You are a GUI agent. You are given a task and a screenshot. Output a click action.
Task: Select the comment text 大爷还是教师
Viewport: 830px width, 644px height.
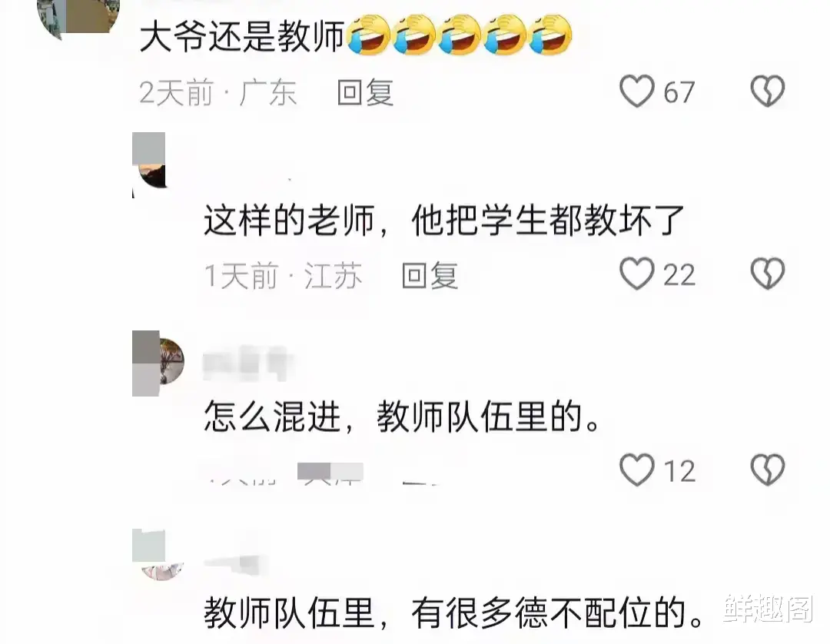pyautogui.click(x=242, y=36)
